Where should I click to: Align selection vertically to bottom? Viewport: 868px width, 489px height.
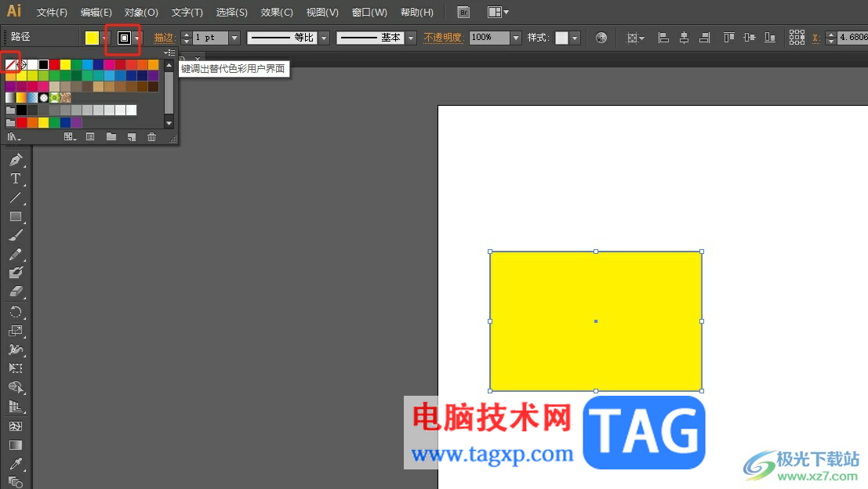pos(770,38)
